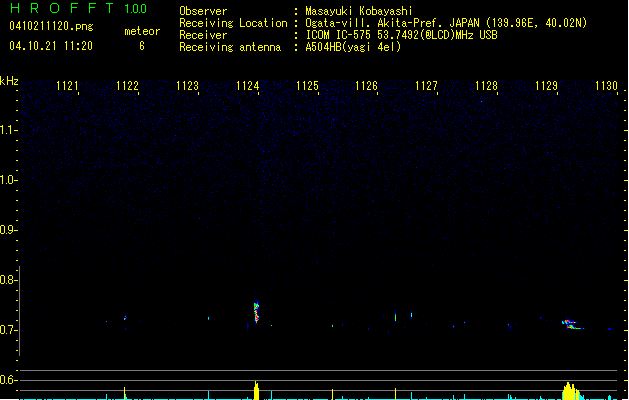This screenshot has height=400, width=629.
Task: Click the meteor count value 6
Action: (142, 46)
